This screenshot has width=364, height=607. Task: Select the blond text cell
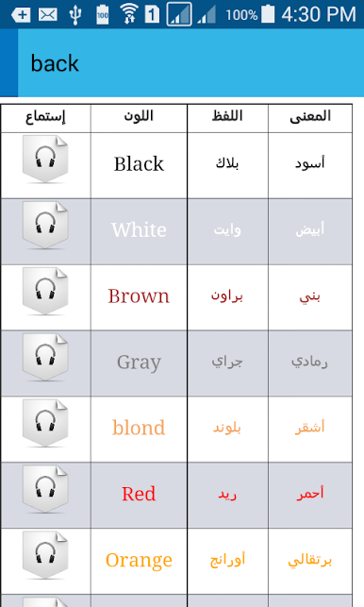click(139, 428)
